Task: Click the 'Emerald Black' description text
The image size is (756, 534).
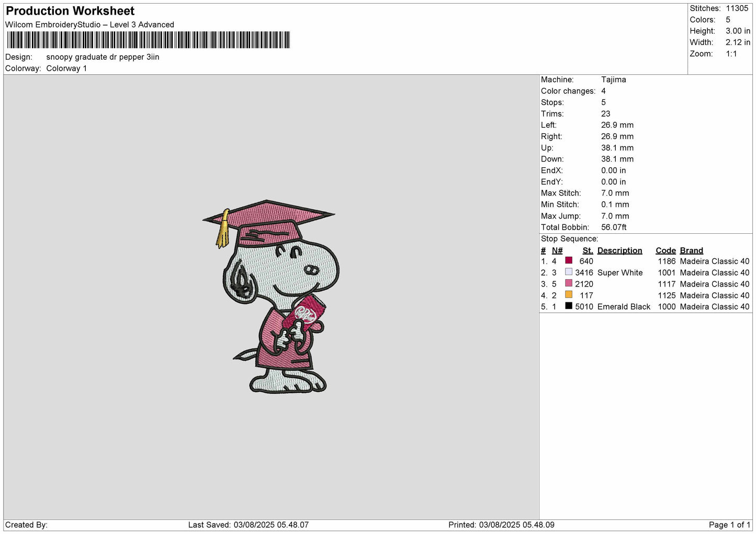Action: pos(624,307)
